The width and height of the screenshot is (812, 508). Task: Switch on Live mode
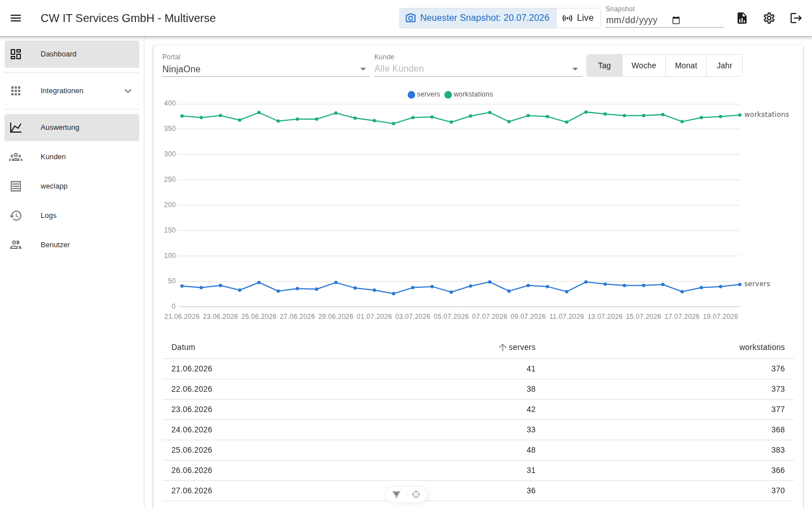tap(579, 18)
